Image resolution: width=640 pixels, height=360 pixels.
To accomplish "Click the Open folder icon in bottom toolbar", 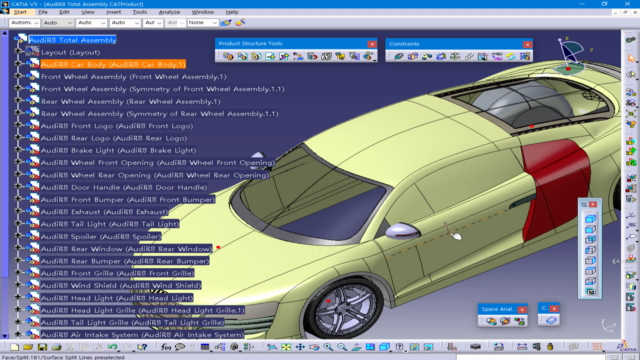I will 28,347.
